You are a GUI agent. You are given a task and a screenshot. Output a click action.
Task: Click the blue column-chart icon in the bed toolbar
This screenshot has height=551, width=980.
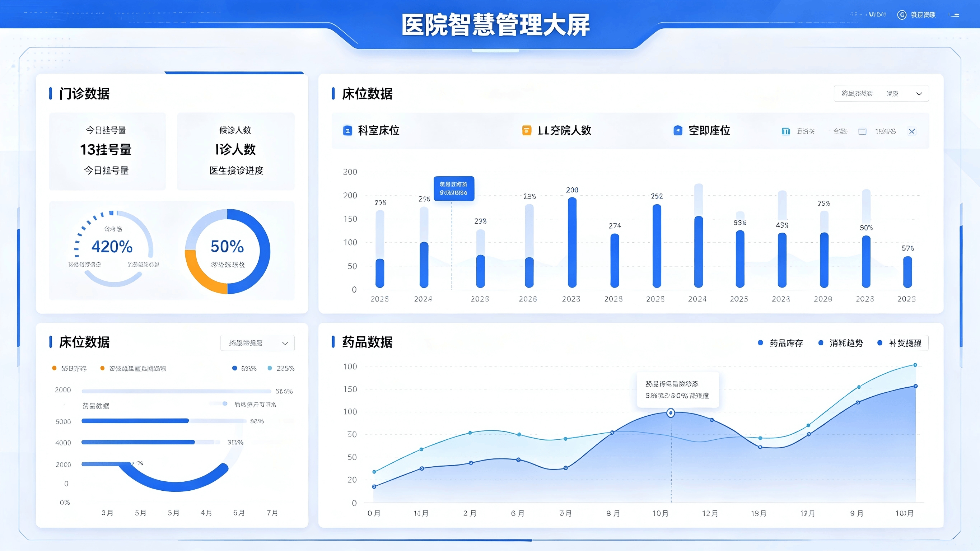click(x=785, y=131)
